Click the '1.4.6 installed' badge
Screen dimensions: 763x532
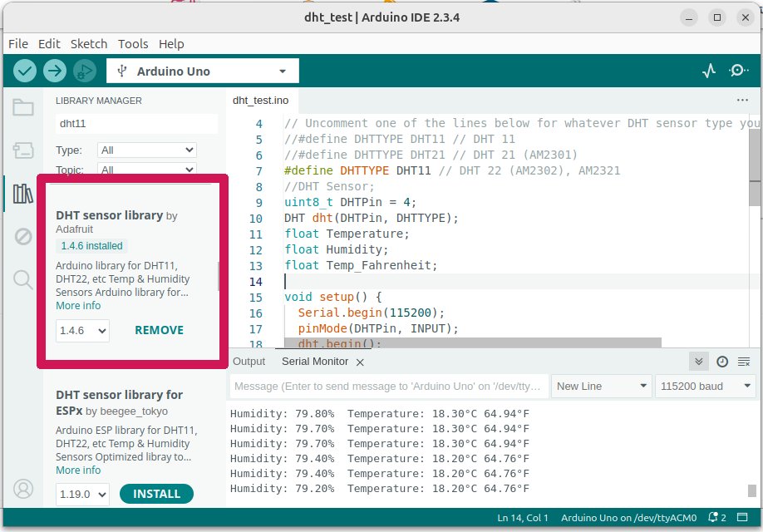(x=91, y=246)
